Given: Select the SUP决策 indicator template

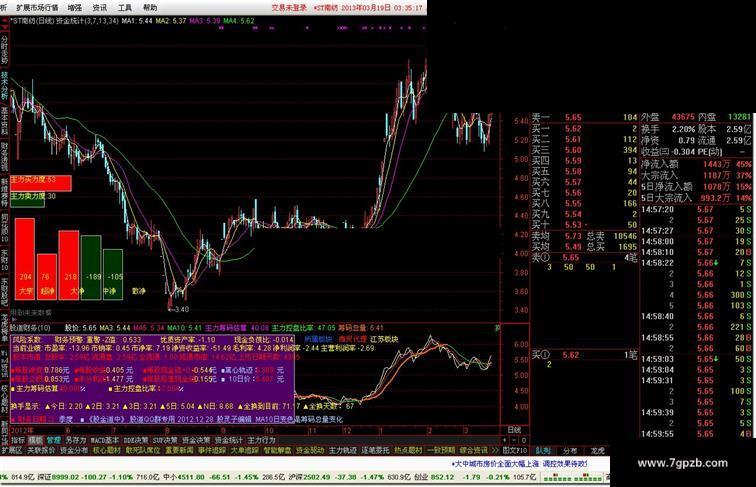Looking at the screenshot, I should [165, 440].
